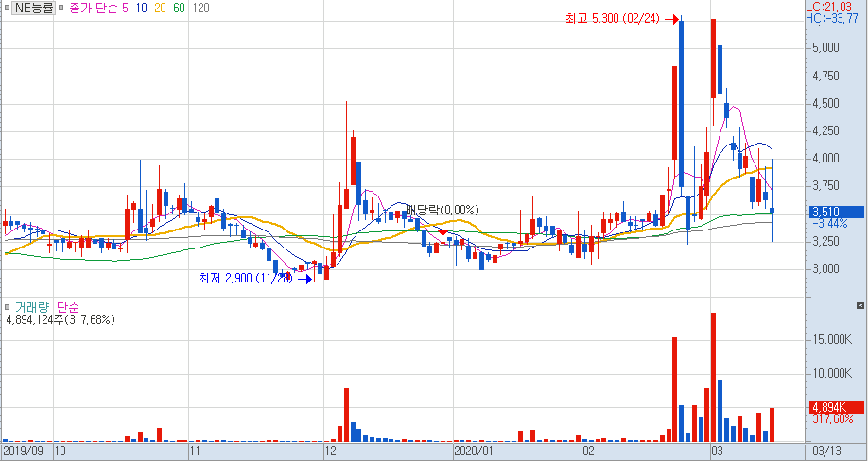
Task: Click the -3.44% change value
Action: pos(830,223)
